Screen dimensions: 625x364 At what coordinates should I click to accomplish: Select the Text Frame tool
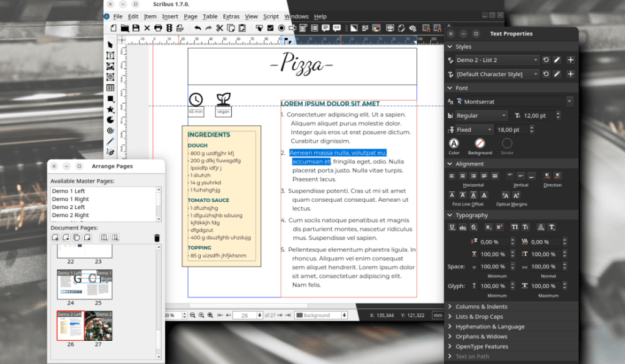coord(110,55)
